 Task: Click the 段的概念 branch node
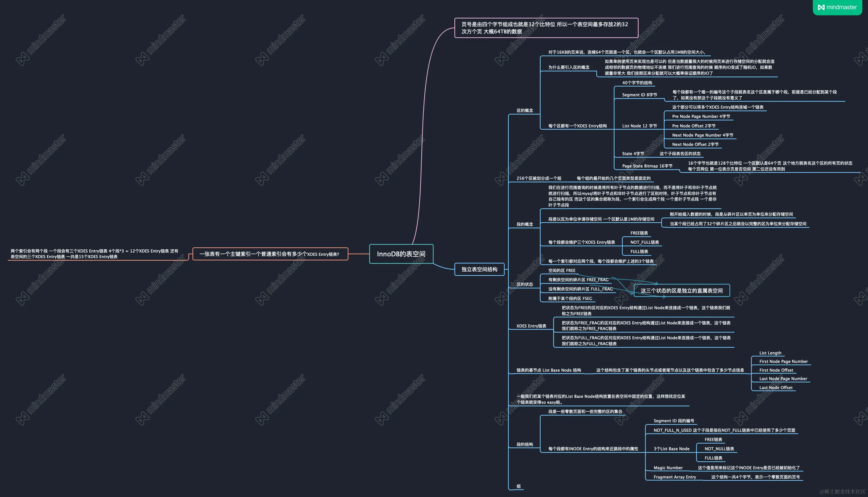[x=524, y=224]
